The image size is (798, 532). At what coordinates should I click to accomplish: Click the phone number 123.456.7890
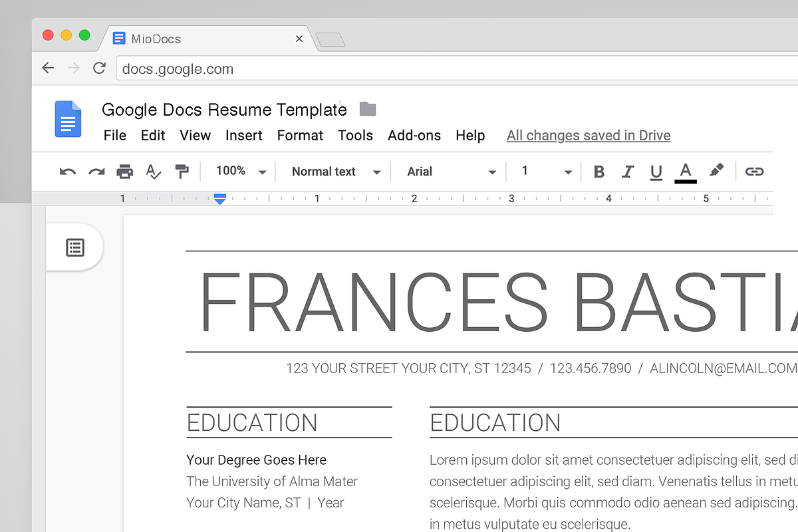[x=591, y=368]
